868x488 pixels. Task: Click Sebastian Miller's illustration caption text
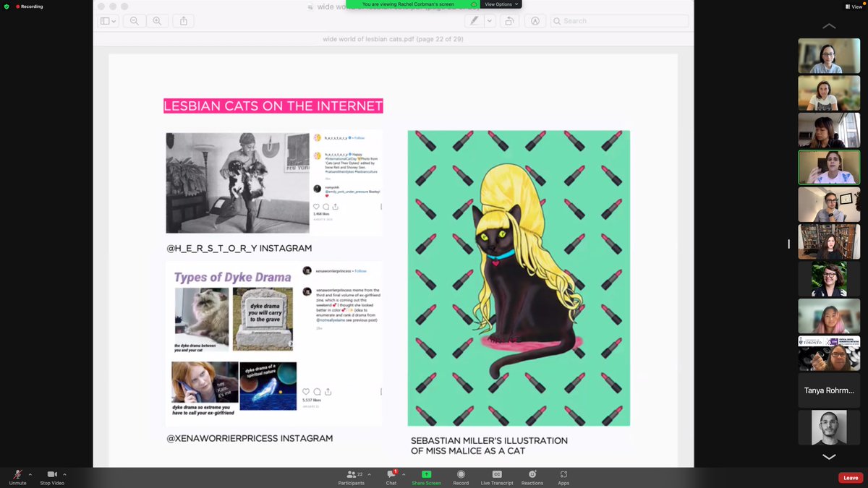click(x=490, y=446)
